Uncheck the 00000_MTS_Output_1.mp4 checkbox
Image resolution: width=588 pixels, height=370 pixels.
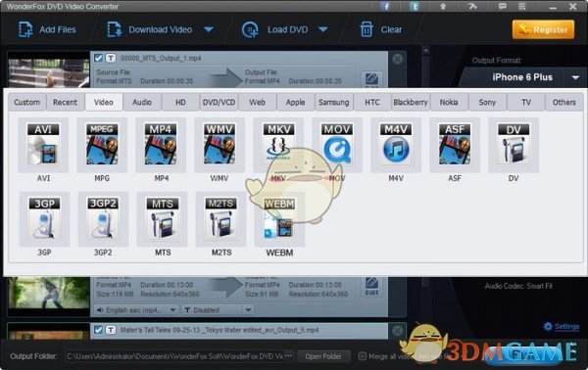(x=98, y=58)
